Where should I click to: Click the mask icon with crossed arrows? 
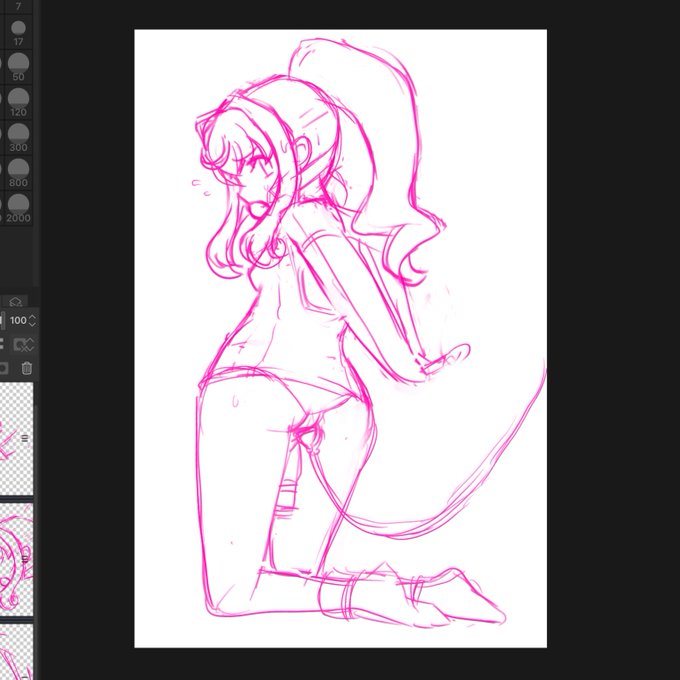[23, 345]
